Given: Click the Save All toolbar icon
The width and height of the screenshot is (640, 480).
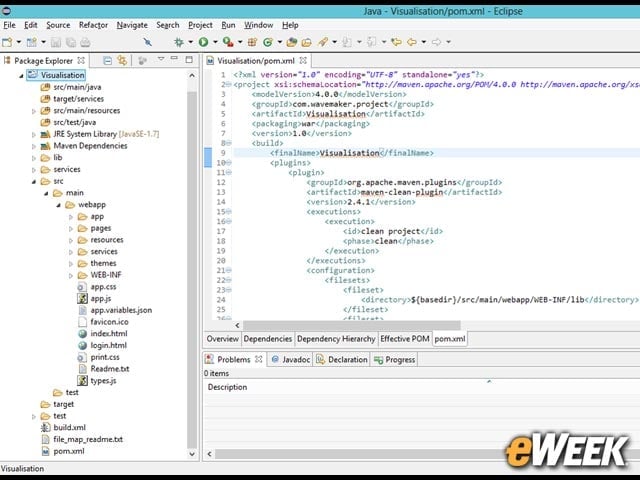Looking at the screenshot, I should coord(71,42).
